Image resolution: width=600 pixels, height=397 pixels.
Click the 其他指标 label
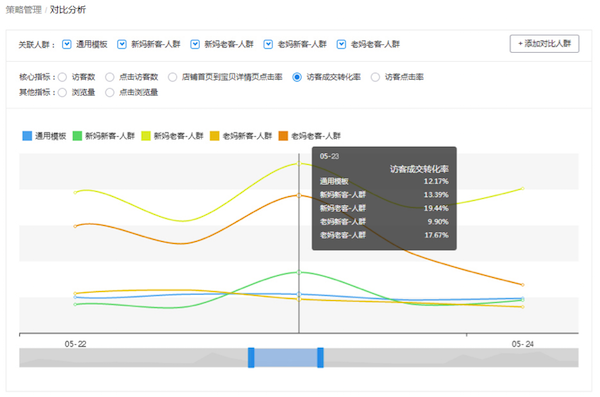pyautogui.click(x=37, y=92)
